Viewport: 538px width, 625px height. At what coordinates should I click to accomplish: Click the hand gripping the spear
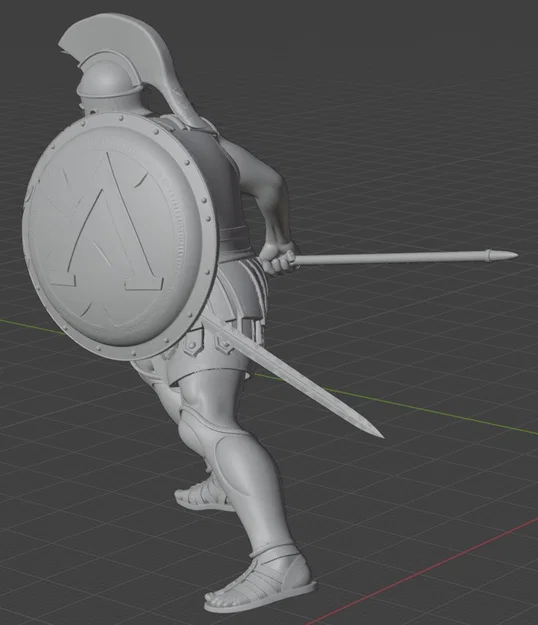[279, 258]
